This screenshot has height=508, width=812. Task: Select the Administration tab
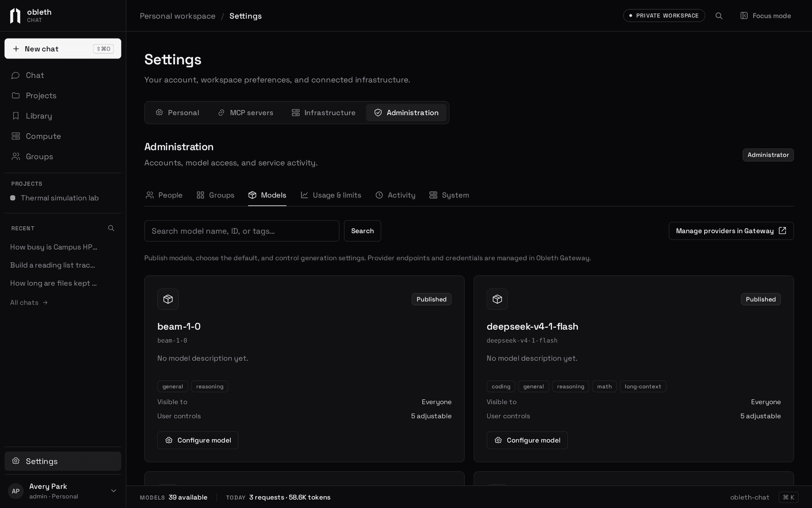point(406,113)
